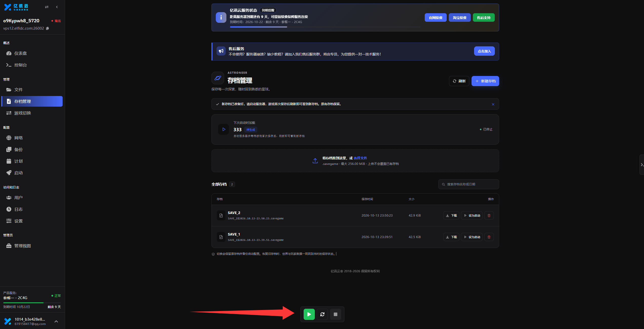Open the 备份 backups page

click(x=32, y=149)
